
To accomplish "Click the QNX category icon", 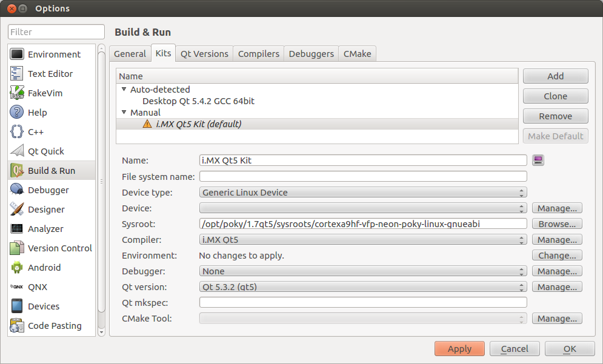I will [17, 287].
